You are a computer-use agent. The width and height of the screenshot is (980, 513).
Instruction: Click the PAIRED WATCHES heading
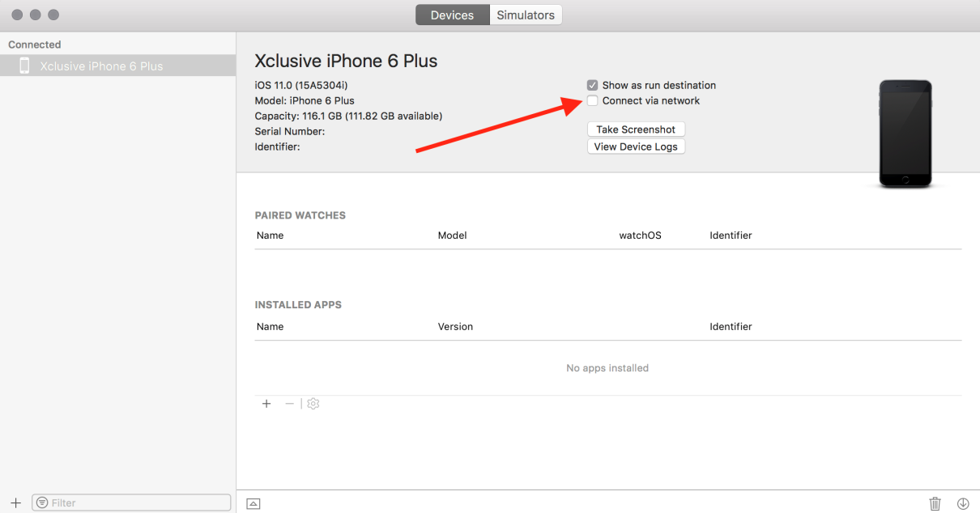(x=300, y=215)
